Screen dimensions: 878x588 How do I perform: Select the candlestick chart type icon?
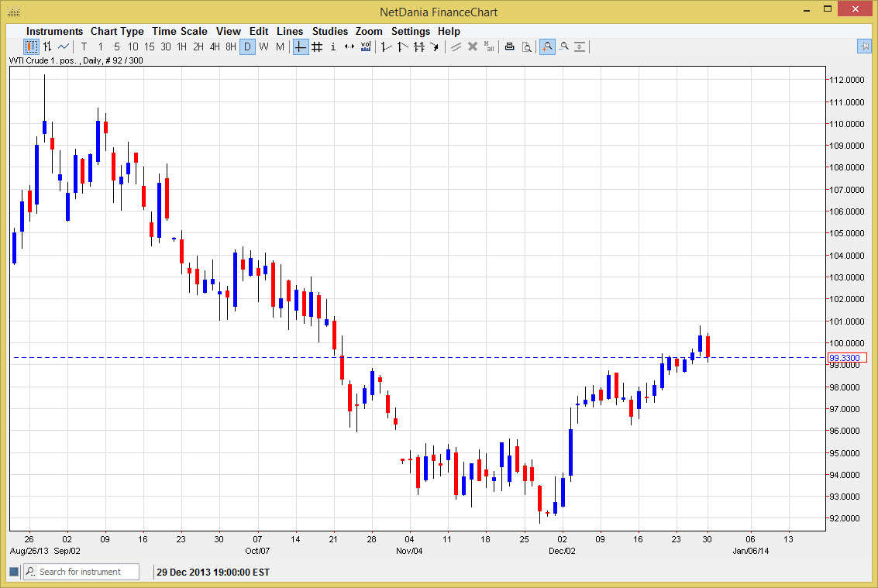[x=31, y=46]
